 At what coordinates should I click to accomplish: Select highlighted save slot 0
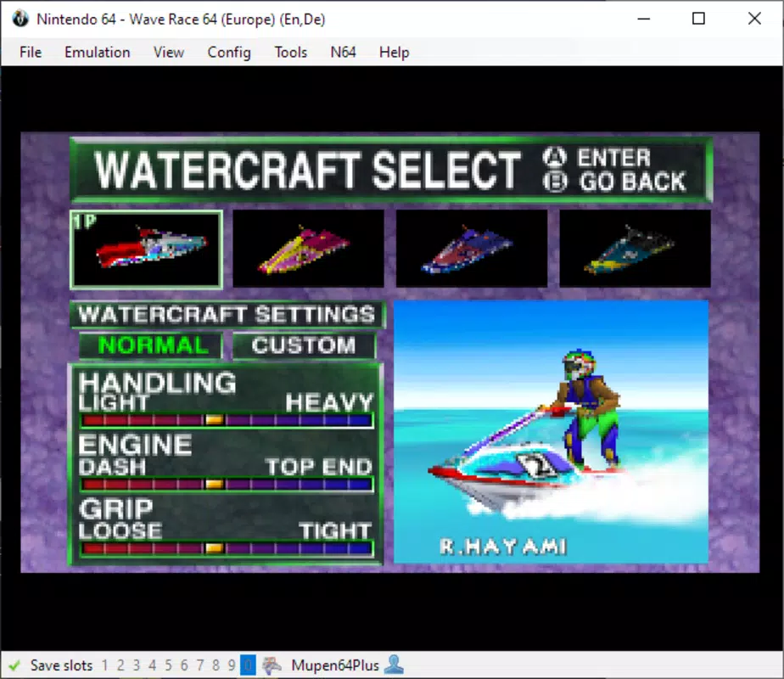pos(248,665)
